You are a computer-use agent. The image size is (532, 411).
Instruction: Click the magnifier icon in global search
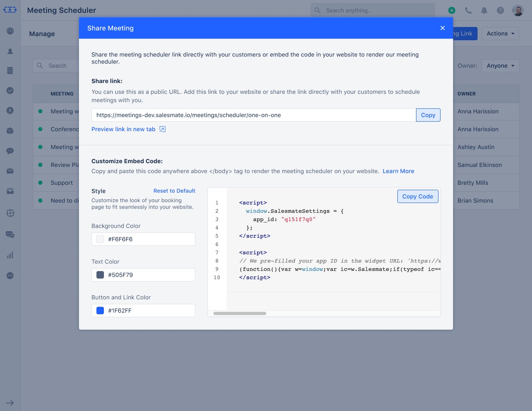click(318, 10)
